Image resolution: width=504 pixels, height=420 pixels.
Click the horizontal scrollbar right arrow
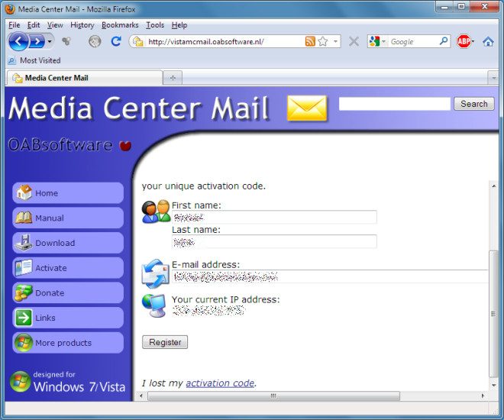coord(483,396)
